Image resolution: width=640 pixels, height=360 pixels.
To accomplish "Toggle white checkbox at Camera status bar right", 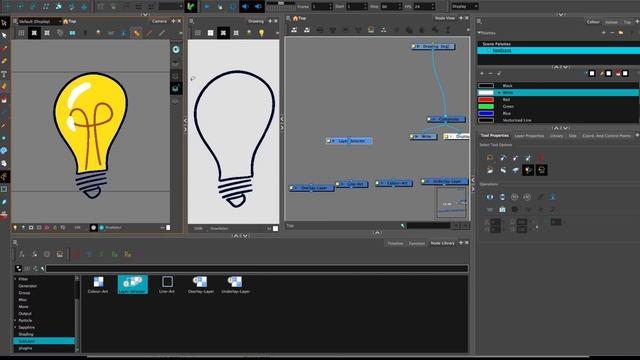I will pos(168,228).
